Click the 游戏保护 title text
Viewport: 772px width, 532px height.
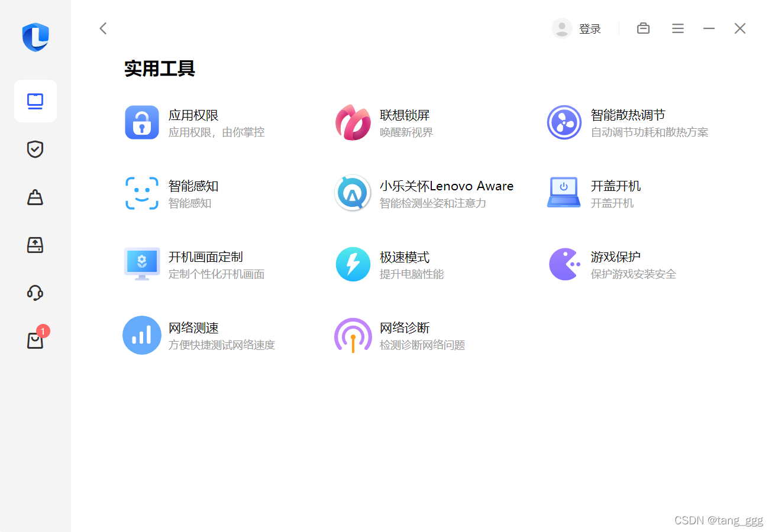tap(616, 257)
